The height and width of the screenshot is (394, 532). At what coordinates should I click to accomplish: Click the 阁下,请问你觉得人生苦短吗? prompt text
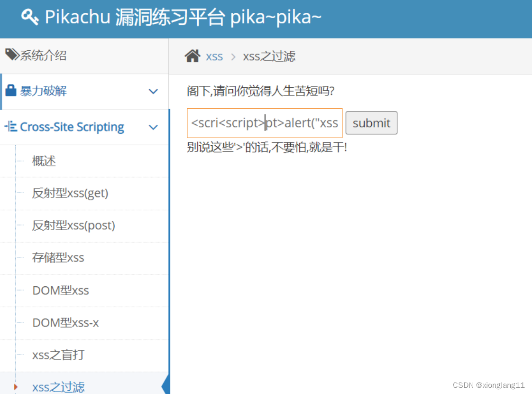click(x=261, y=91)
